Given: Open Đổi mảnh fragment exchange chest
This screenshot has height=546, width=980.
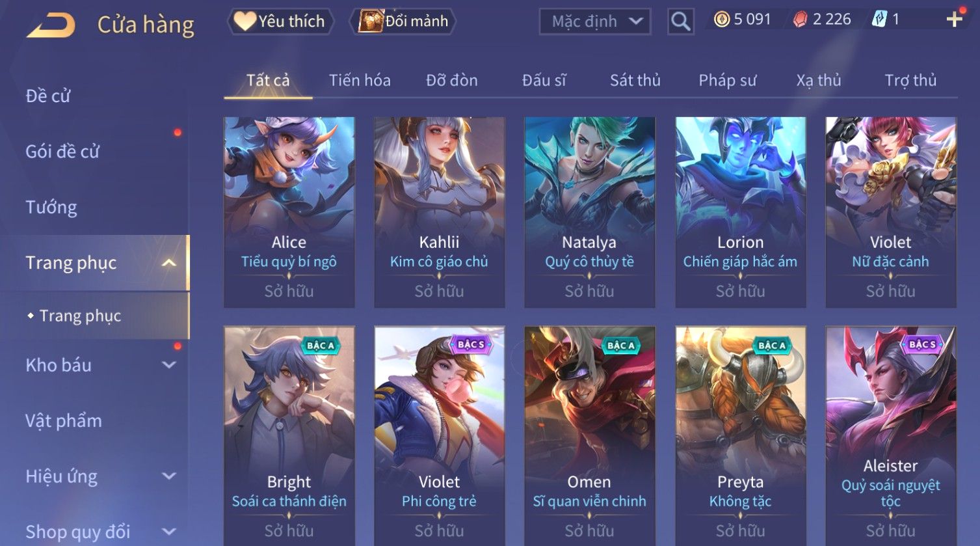Looking at the screenshot, I should point(403,21).
